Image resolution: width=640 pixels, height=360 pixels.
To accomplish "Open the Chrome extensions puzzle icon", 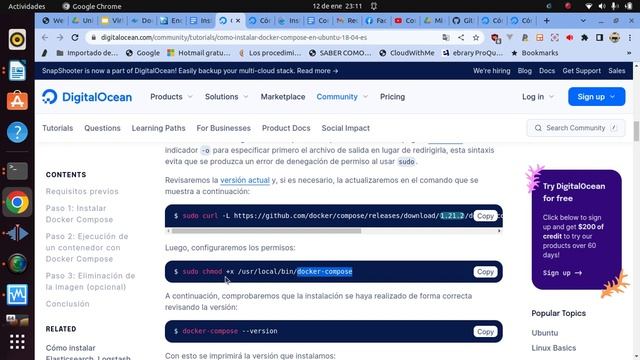I will pos(584,38).
